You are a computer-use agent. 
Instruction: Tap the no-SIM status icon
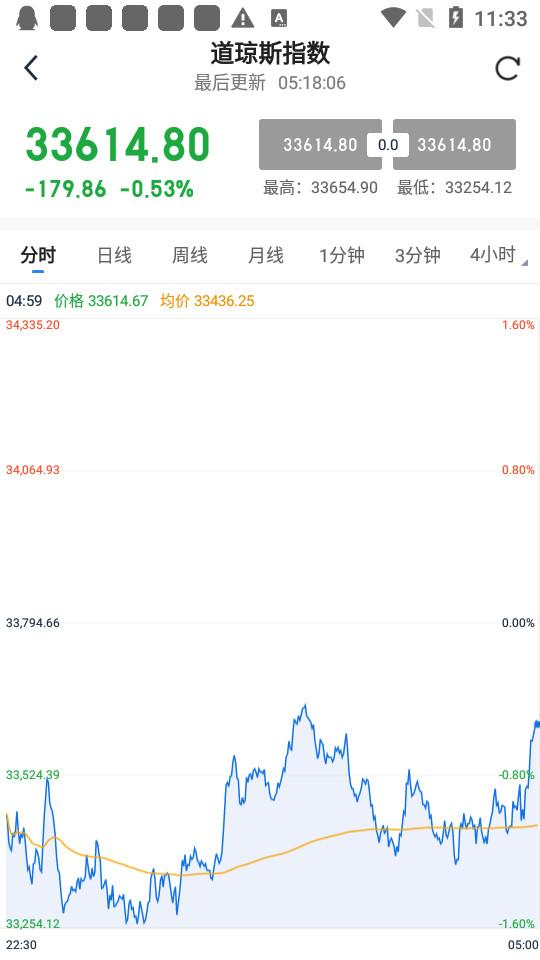pyautogui.click(x=426, y=18)
